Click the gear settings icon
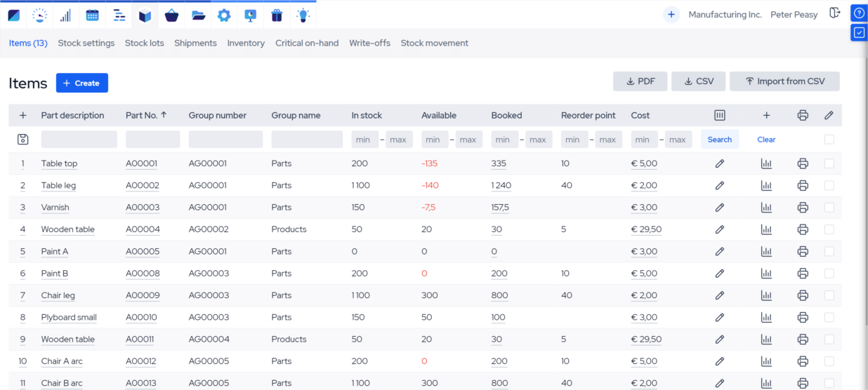 coord(224,15)
